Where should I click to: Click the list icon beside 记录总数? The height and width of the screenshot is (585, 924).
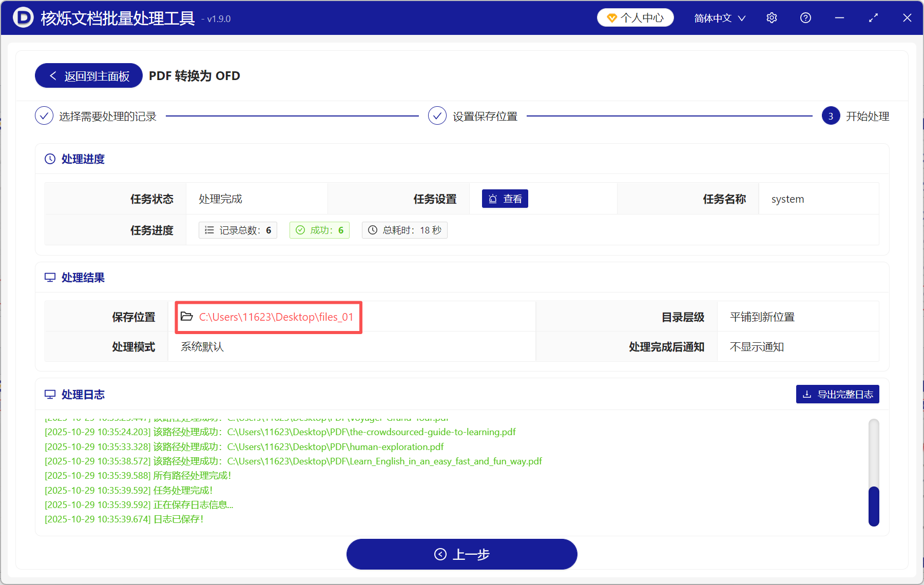(x=209, y=230)
